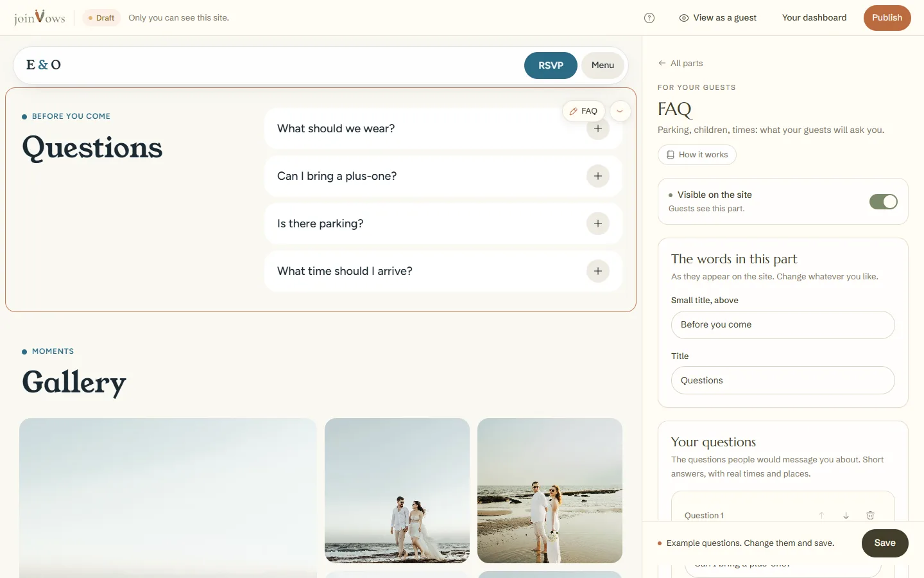Click the "Gallery" heading in the preview
This screenshot has height=578, width=924.
coord(74,383)
